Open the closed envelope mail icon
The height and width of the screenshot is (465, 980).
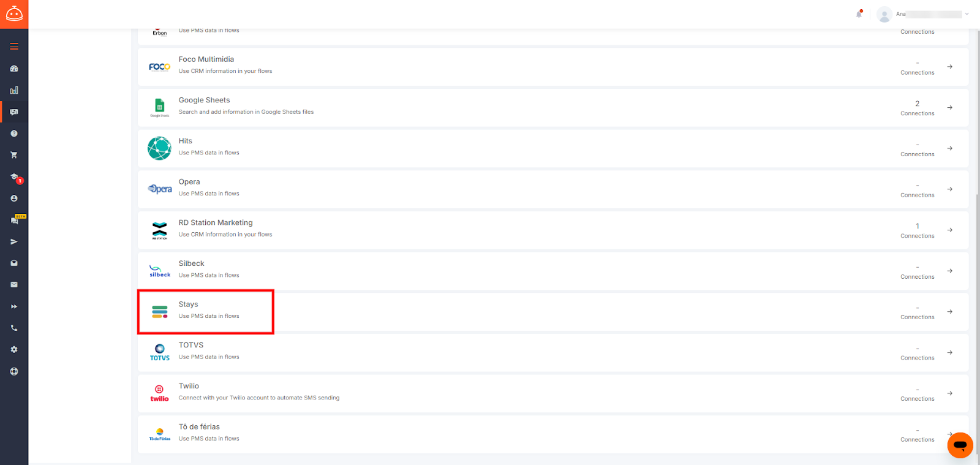(x=14, y=285)
